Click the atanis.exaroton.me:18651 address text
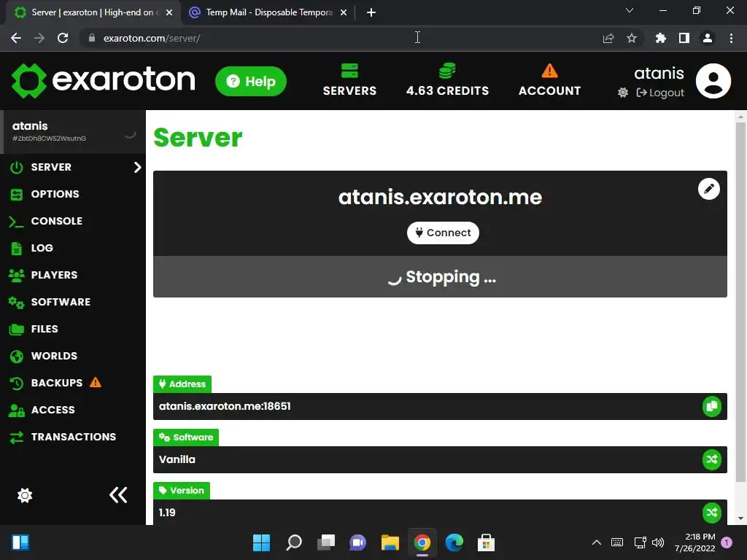The height and width of the screenshot is (560, 747). pos(225,406)
